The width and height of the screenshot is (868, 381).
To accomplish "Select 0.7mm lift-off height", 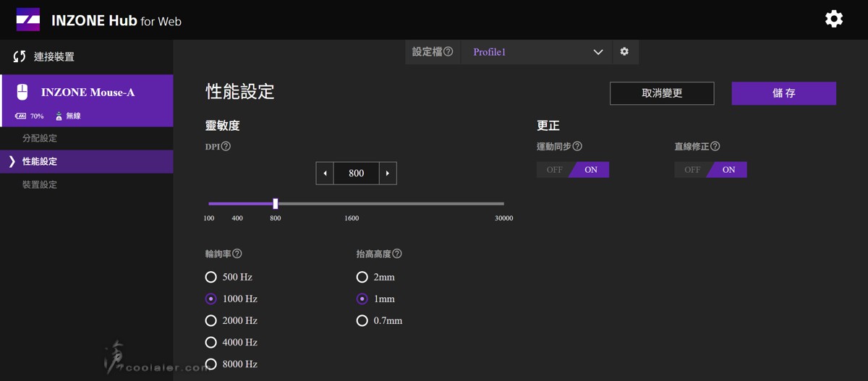I will [362, 320].
